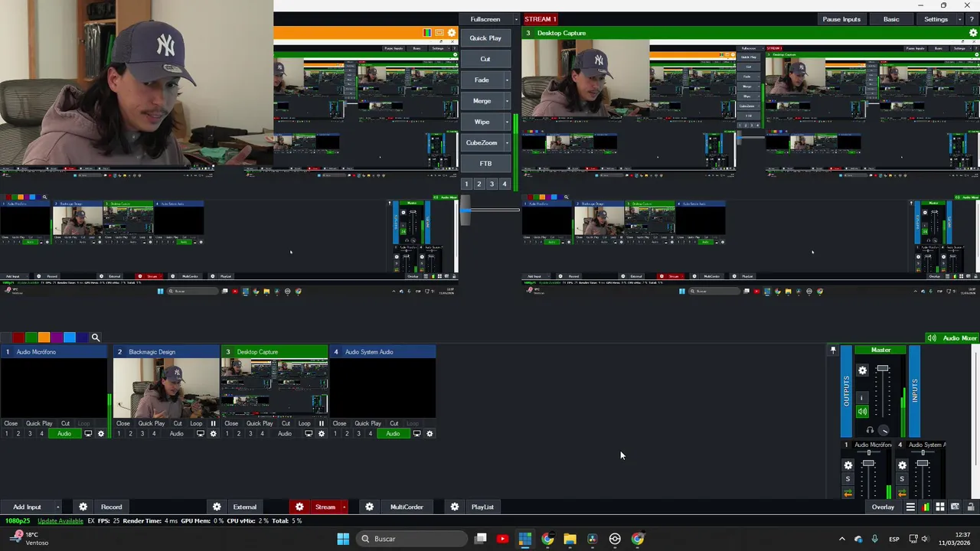
Task: Open preview window settings gear icon
Action: point(452,33)
